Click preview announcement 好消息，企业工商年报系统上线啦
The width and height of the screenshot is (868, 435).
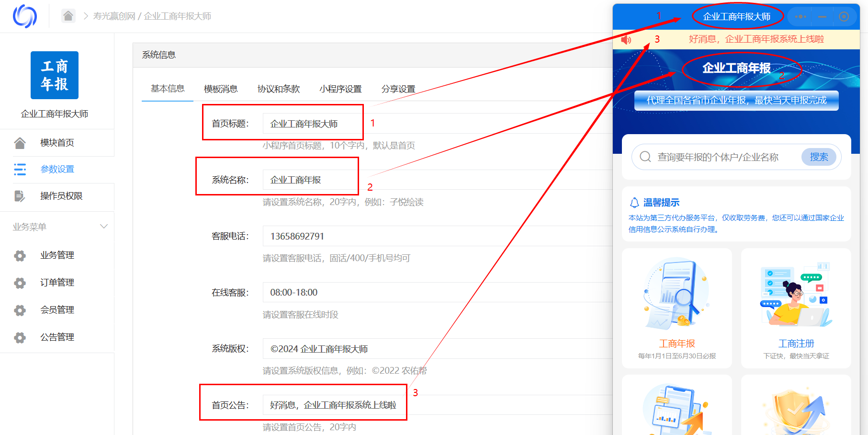coord(756,39)
